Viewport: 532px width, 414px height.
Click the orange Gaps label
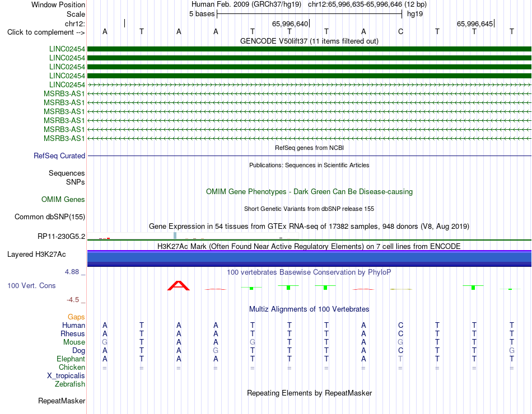click(x=76, y=317)
